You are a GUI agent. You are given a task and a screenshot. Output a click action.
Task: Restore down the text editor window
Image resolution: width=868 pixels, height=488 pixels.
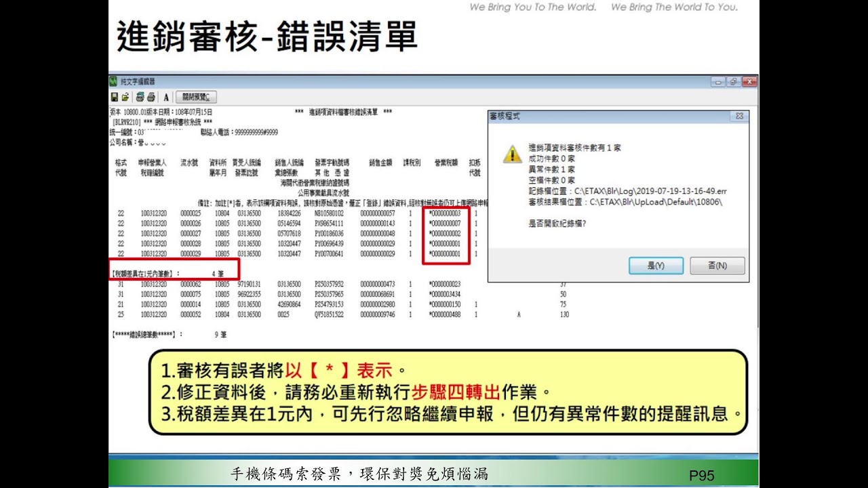[733, 81]
